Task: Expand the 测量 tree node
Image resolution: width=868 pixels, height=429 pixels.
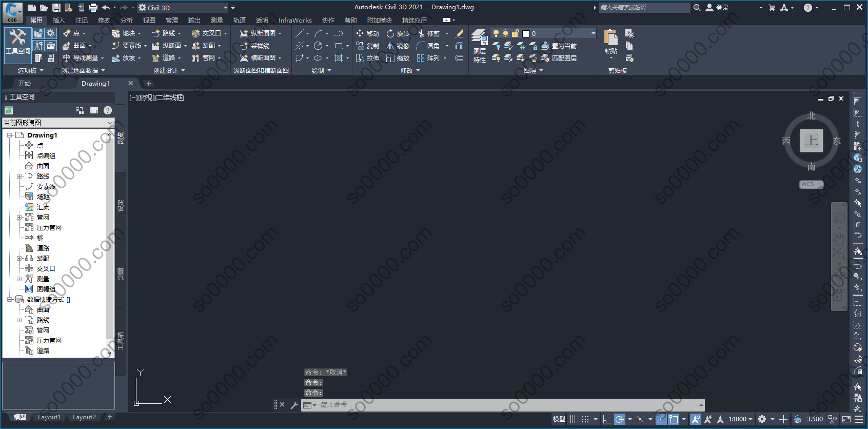Action: pyautogui.click(x=19, y=279)
